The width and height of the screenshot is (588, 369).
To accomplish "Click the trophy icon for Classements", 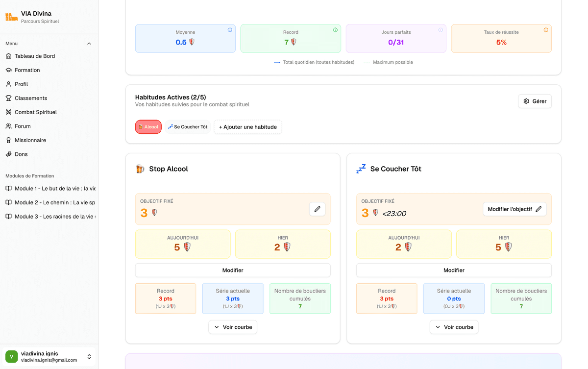I will point(8,98).
